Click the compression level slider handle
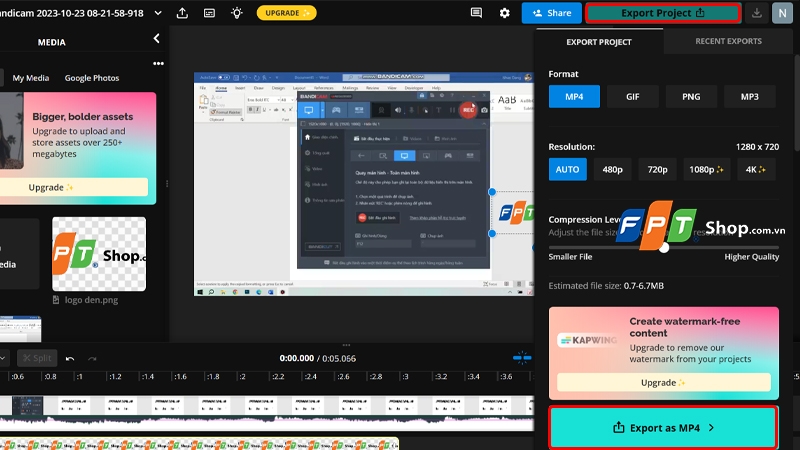 click(664, 248)
